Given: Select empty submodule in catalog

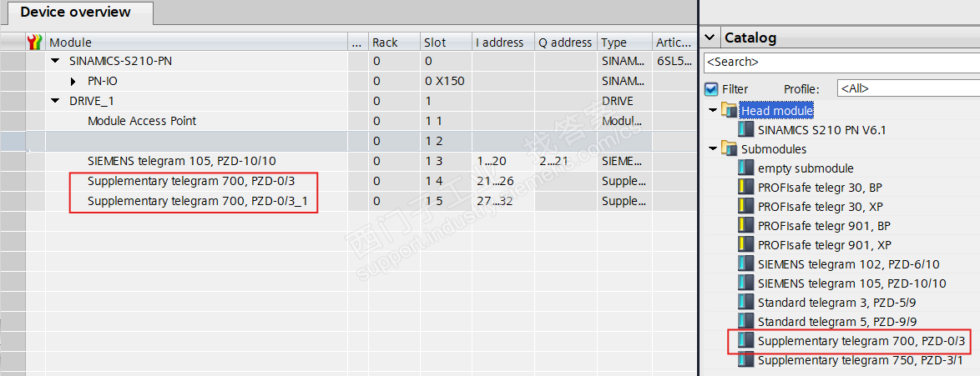Looking at the screenshot, I should (806, 168).
